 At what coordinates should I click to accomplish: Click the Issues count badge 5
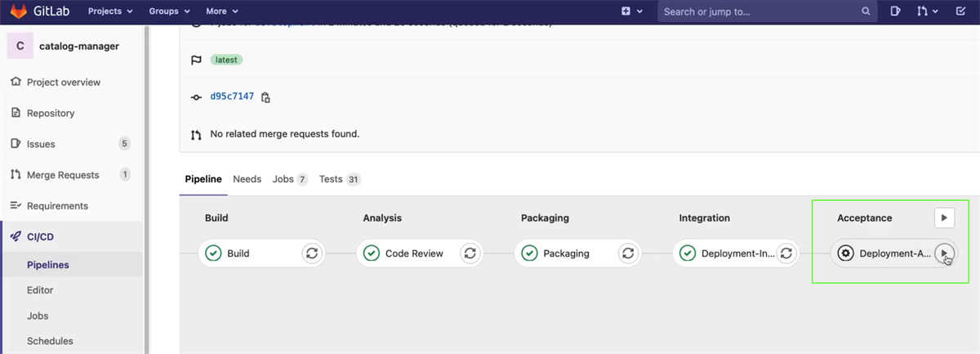point(124,144)
